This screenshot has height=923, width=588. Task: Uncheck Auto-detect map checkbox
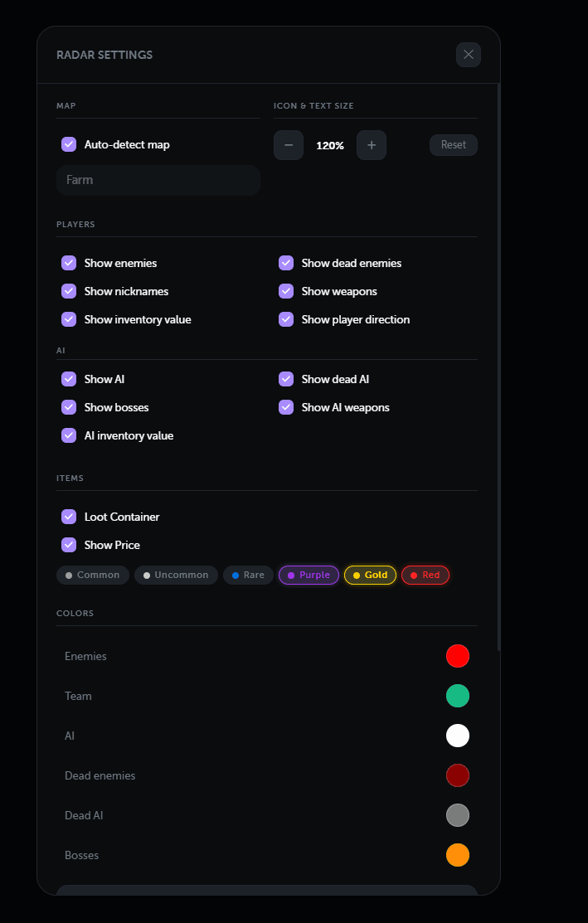[x=69, y=145]
